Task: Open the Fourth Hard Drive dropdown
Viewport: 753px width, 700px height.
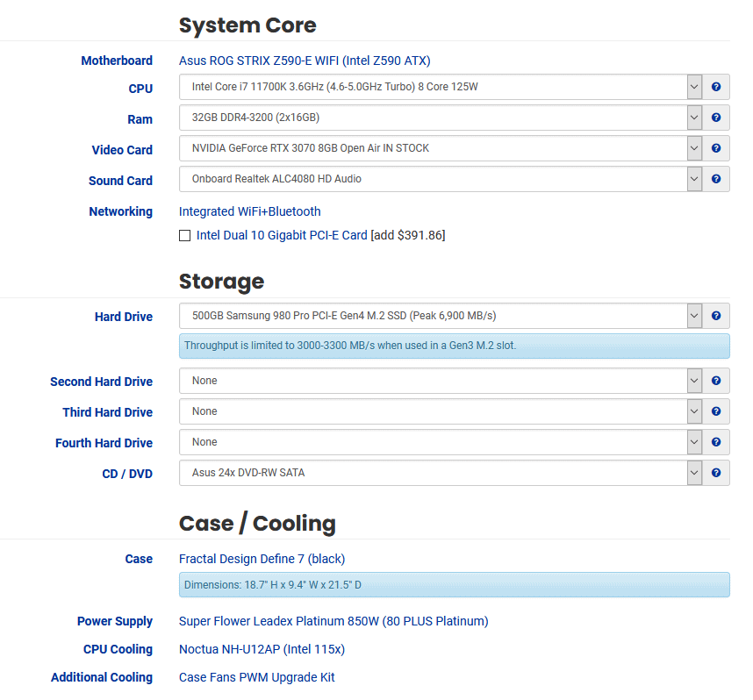Action: click(441, 442)
